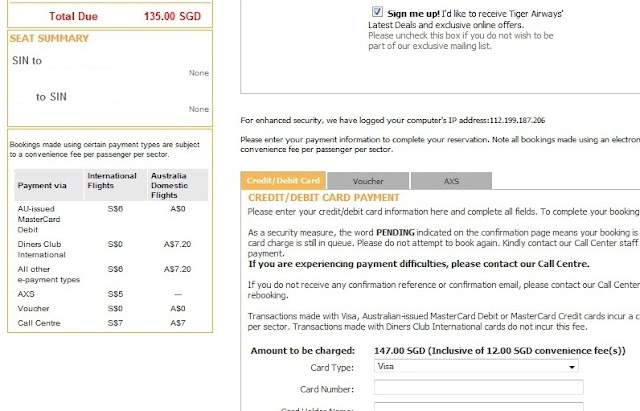Click the International Flights column header
The height and width of the screenshot is (411, 640).
(x=113, y=183)
